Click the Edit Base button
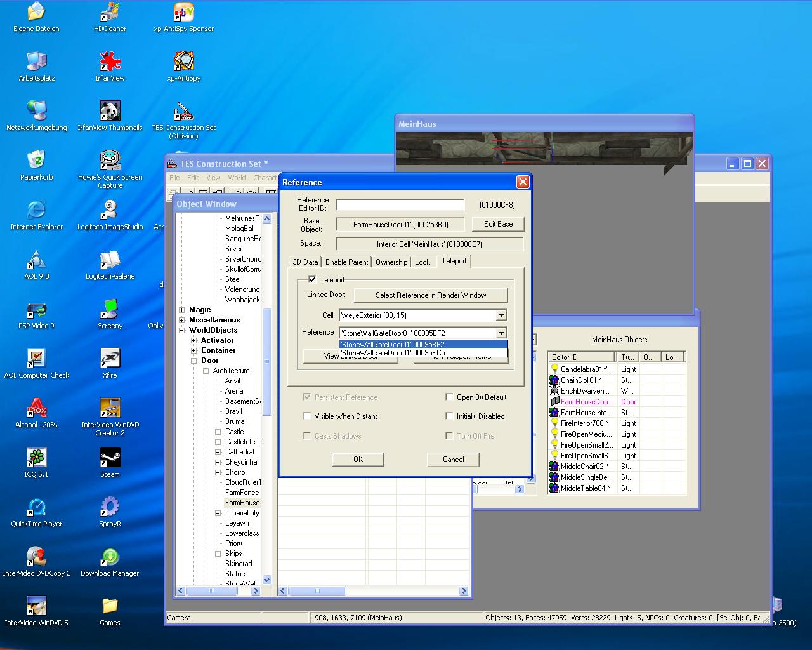 498,224
